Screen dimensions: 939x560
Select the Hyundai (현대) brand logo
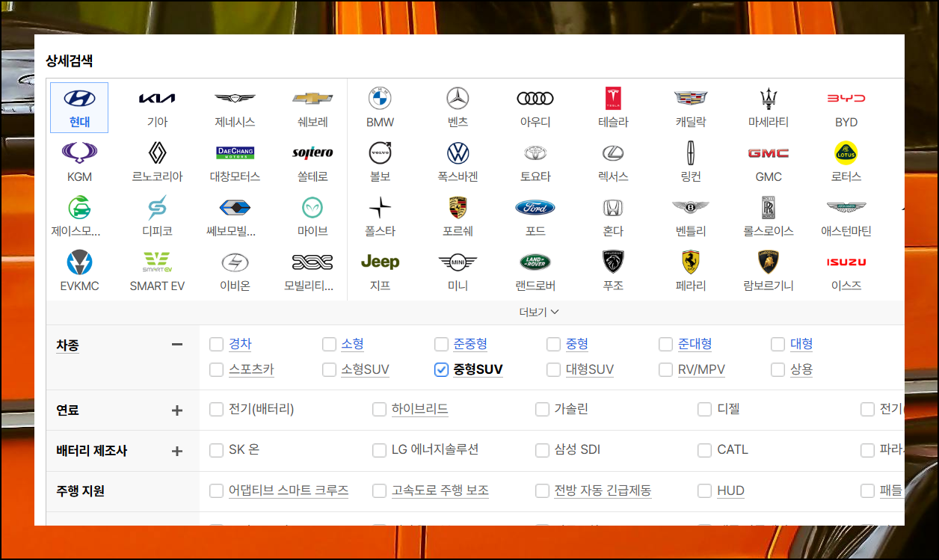coord(79,99)
